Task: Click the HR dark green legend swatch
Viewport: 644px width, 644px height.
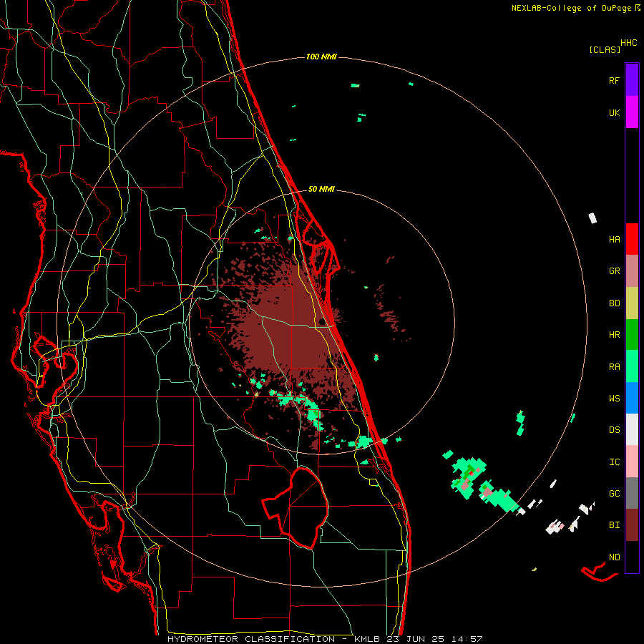Action: (632, 335)
